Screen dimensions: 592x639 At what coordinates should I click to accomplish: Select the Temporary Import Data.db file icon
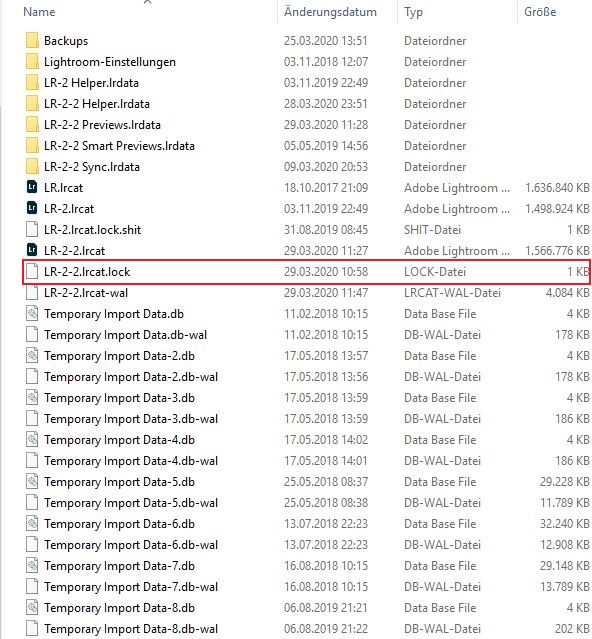(32, 313)
